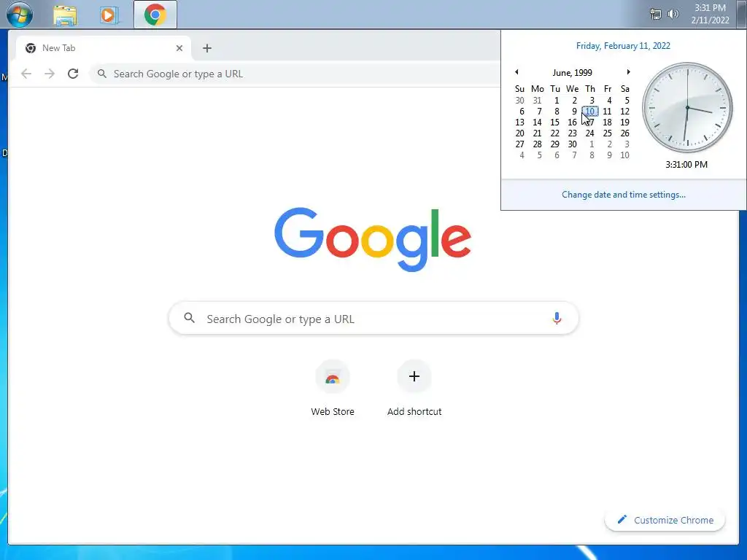Open the Windows Start menu orb
747x560 pixels.
click(x=20, y=15)
